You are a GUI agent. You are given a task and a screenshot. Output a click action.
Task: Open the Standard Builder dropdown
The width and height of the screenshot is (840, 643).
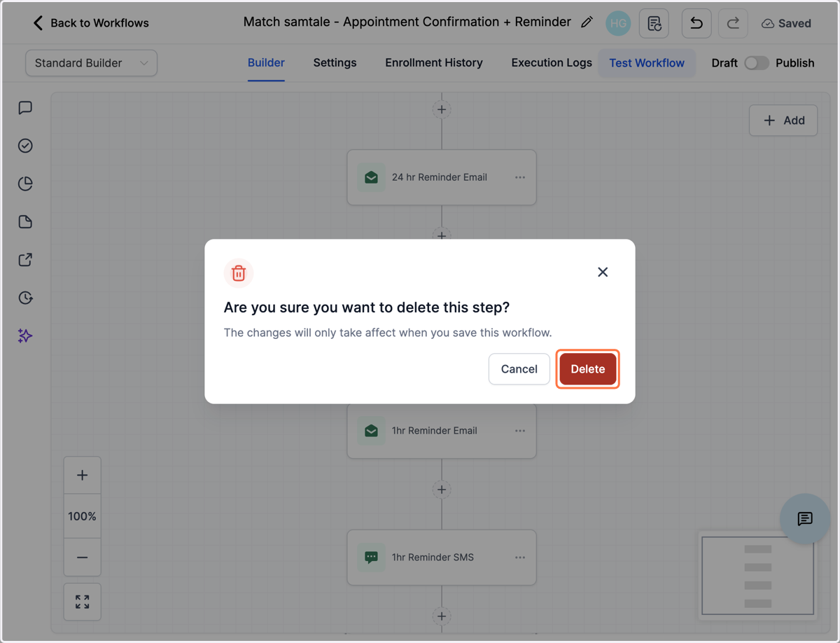(x=91, y=63)
